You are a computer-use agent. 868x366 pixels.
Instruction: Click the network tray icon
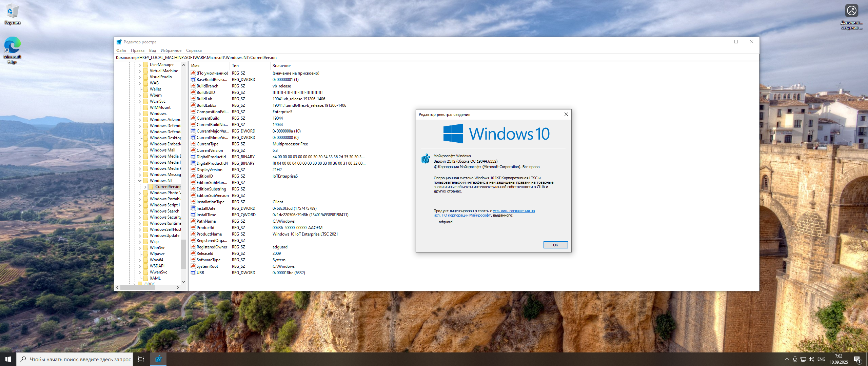click(x=803, y=359)
